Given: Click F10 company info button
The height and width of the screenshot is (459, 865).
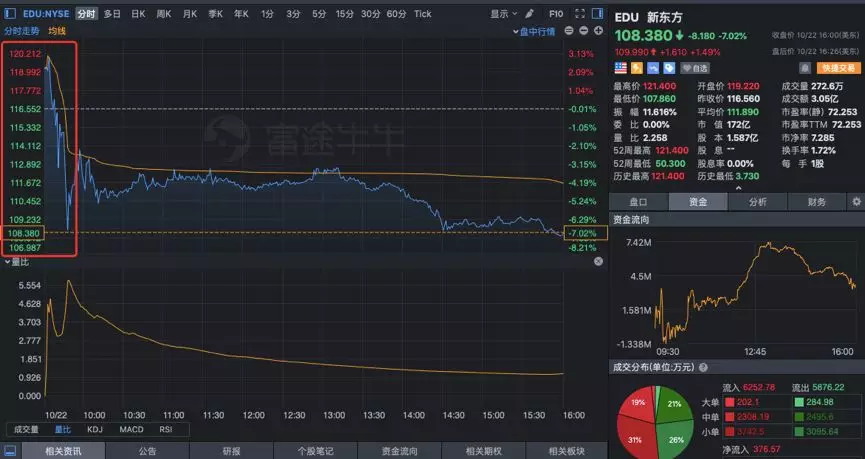Looking at the screenshot, I should click(556, 14).
